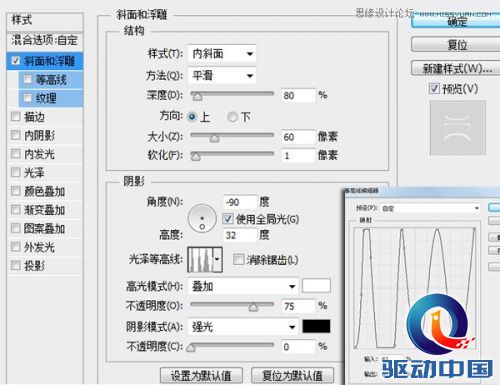Select the 下 direction radio button

[232, 117]
